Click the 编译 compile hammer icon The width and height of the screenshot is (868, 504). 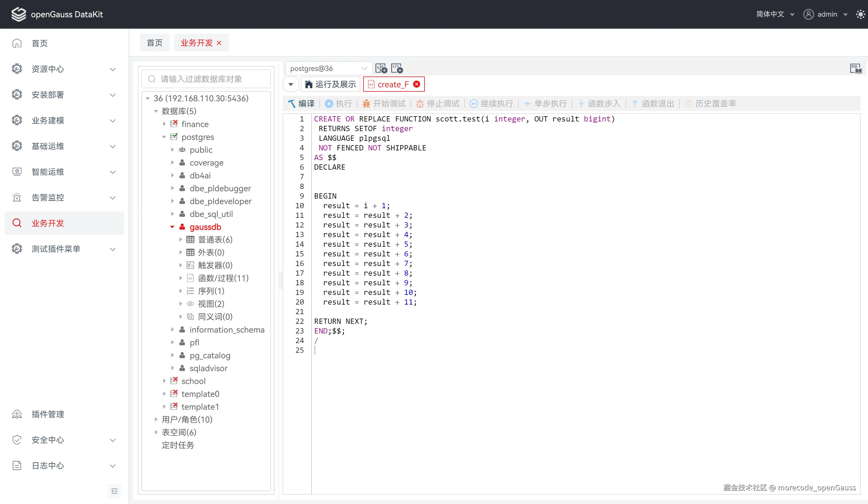point(292,103)
